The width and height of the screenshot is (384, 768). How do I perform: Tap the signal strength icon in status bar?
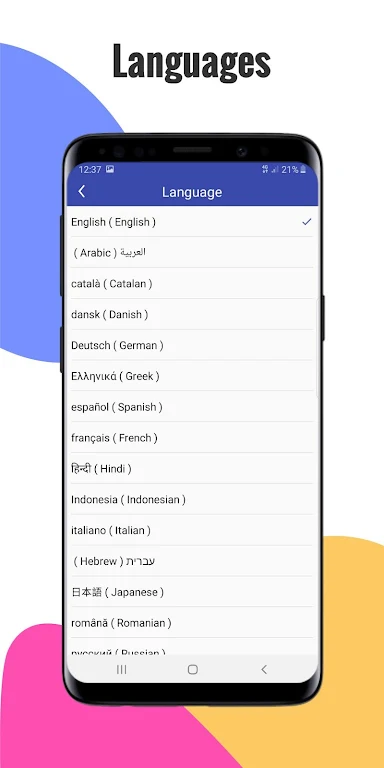pos(275,169)
